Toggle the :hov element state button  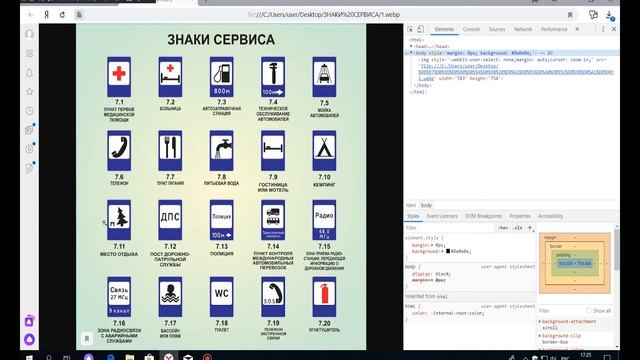click(503, 228)
